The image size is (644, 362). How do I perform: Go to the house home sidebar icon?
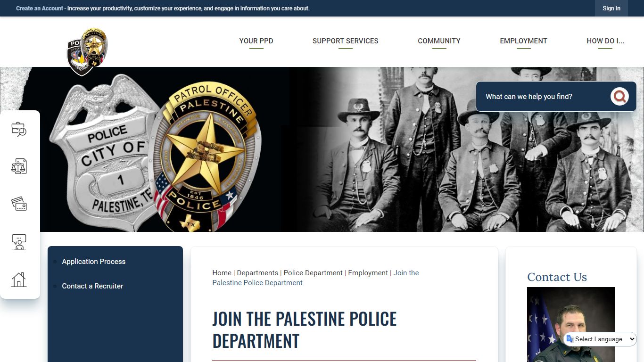(19, 280)
